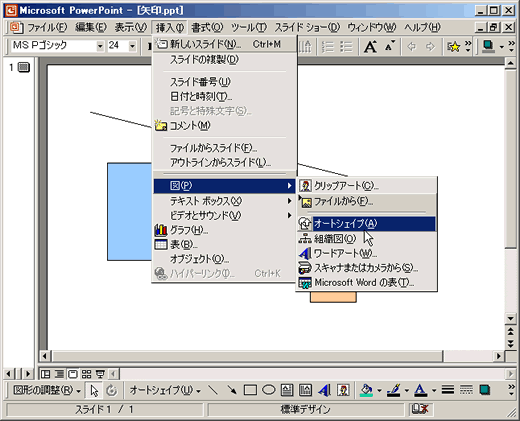The image size is (520, 421).
Task: Start Slide Show view button
Action: [x=100, y=374]
